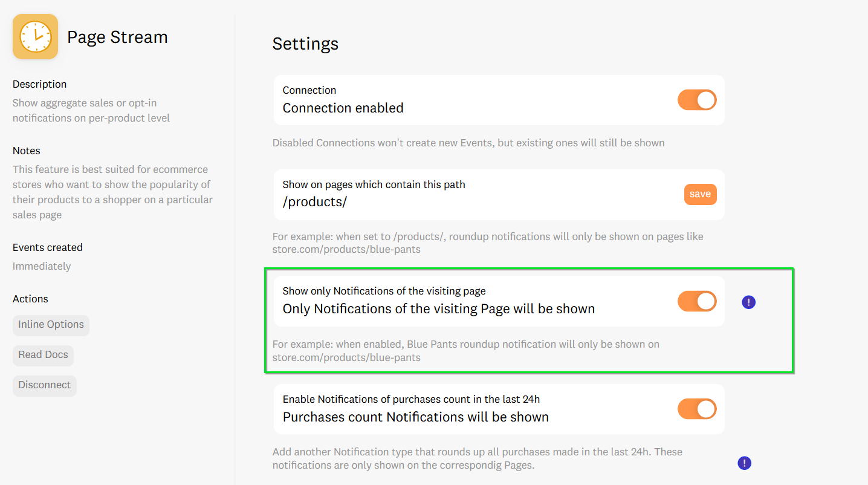Click the info icon beside visiting page toggle
Screen dimensions: 868x485
pos(748,302)
